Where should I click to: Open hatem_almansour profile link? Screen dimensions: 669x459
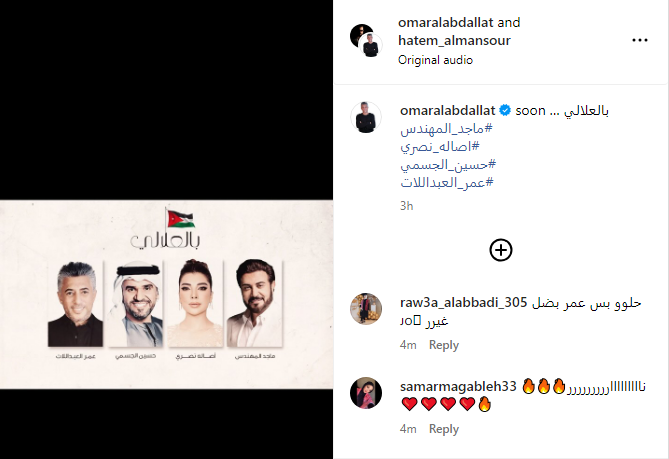(454, 41)
